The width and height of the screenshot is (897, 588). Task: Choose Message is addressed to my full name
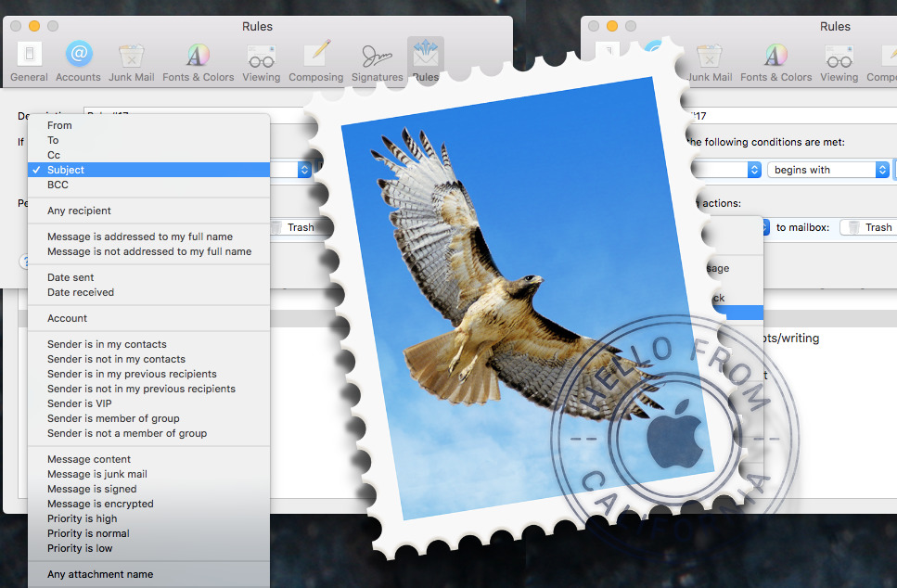coord(148,236)
